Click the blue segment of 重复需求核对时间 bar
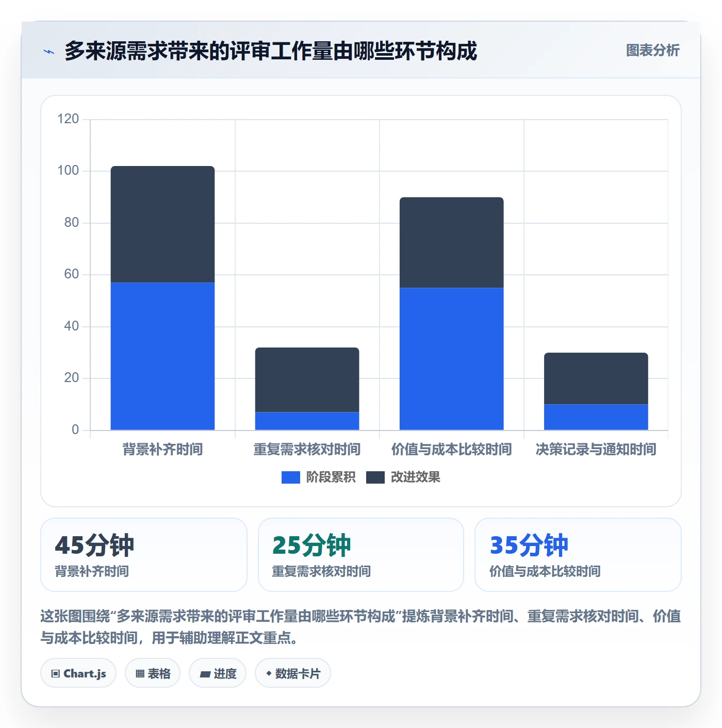Screen dimensions: 722x728 click(307, 421)
